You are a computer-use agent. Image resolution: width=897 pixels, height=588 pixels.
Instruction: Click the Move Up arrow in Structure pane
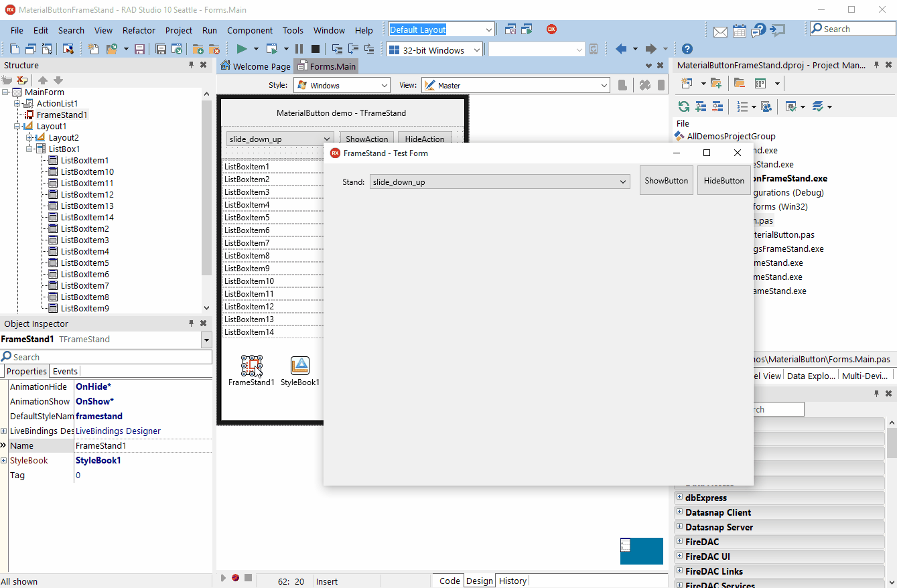tap(42, 80)
